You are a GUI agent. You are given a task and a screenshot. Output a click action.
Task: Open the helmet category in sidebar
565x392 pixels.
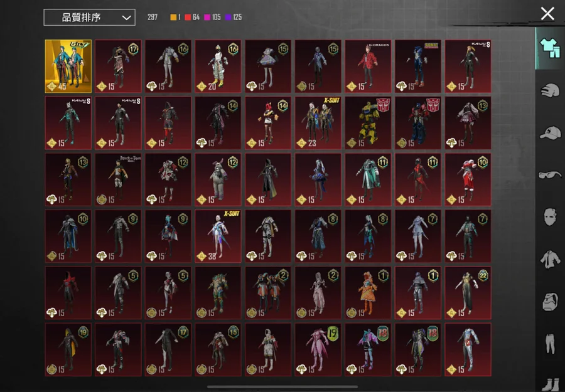click(550, 90)
